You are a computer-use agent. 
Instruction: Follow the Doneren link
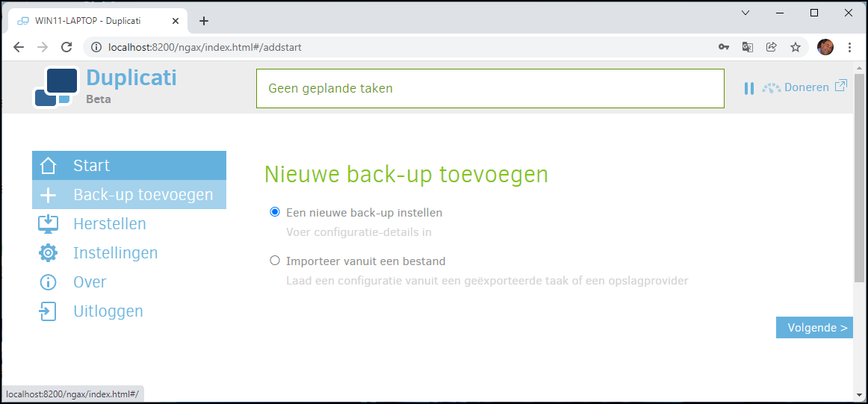point(807,87)
